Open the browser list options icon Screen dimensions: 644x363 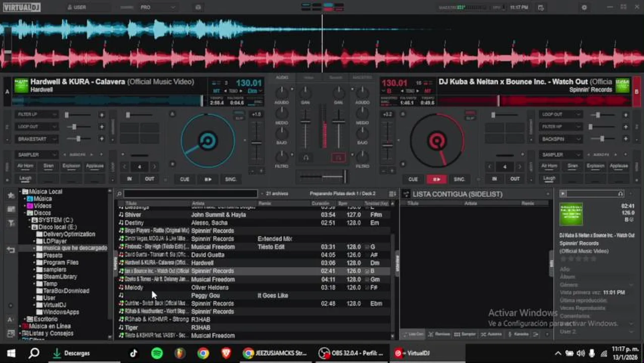click(x=393, y=194)
